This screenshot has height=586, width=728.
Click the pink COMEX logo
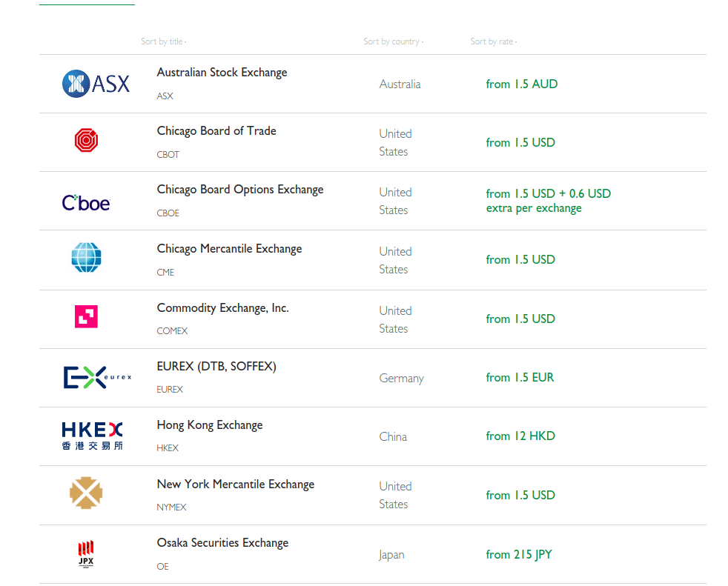(86, 317)
